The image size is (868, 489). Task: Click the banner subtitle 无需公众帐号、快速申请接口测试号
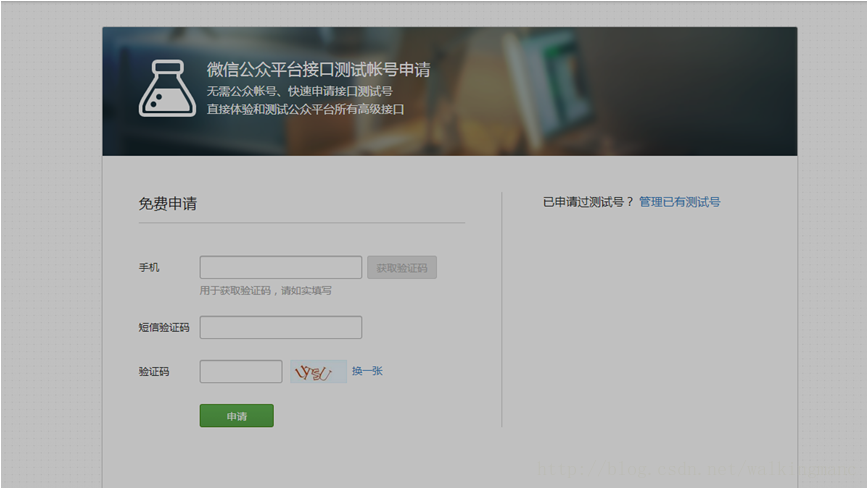point(299,91)
